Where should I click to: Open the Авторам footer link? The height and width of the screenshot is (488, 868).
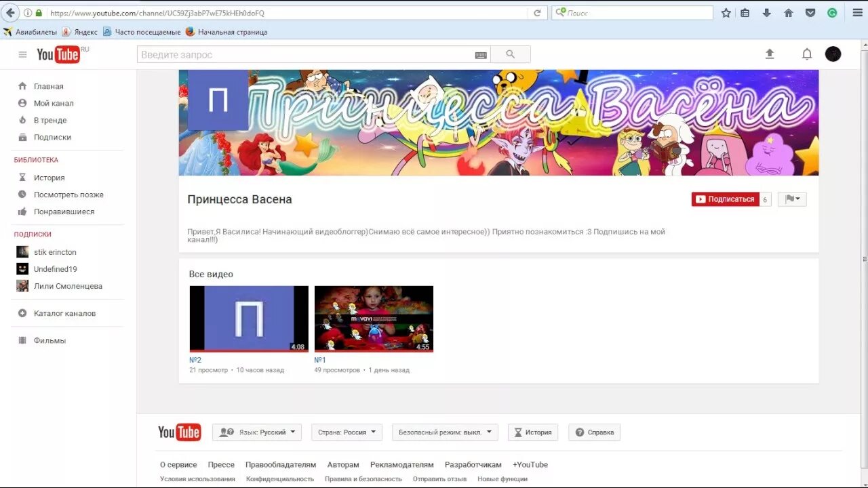[343, 465]
